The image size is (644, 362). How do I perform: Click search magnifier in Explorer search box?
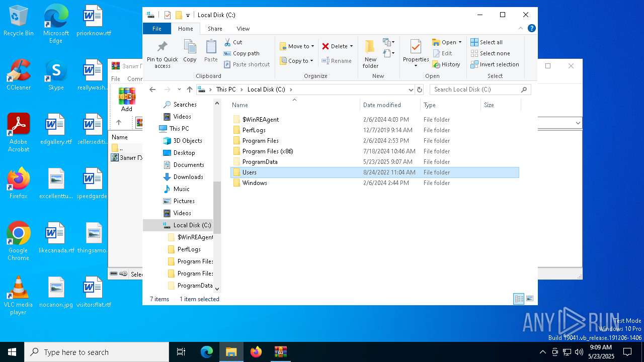pos(524,89)
